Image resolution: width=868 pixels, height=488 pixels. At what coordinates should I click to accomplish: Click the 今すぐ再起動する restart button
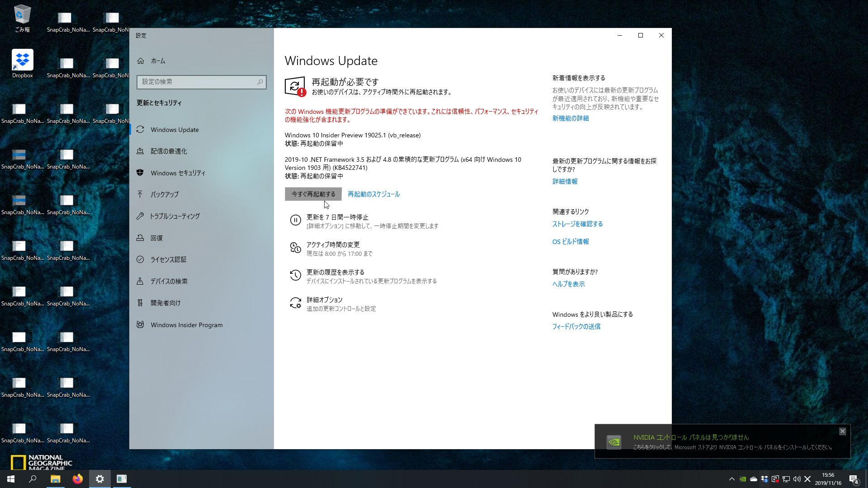312,194
